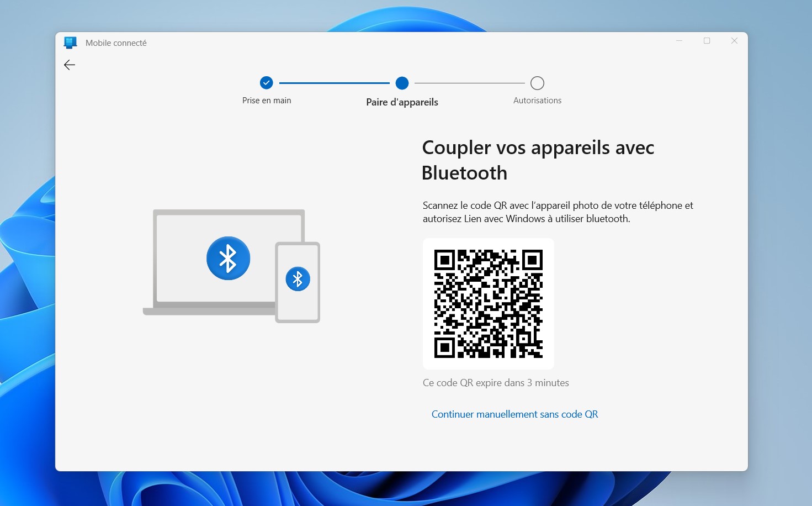812x506 pixels.
Task: Click the large Bluetooth icon on the laptop
Action: coord(228,258)
